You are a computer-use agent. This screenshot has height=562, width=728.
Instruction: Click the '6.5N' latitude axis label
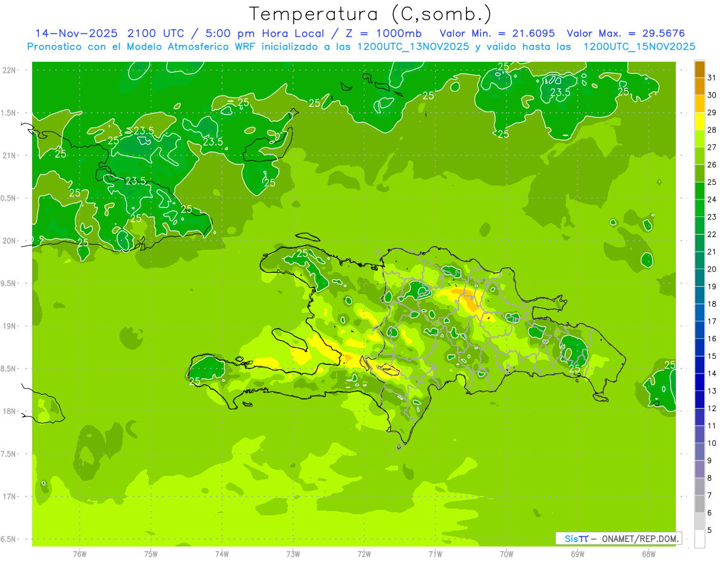9,539
